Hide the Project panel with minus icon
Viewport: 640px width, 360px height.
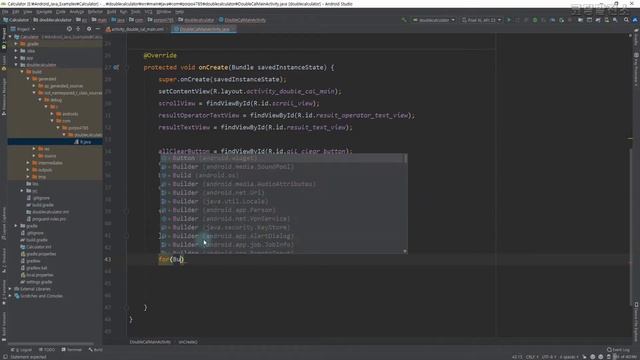[98, 29]
